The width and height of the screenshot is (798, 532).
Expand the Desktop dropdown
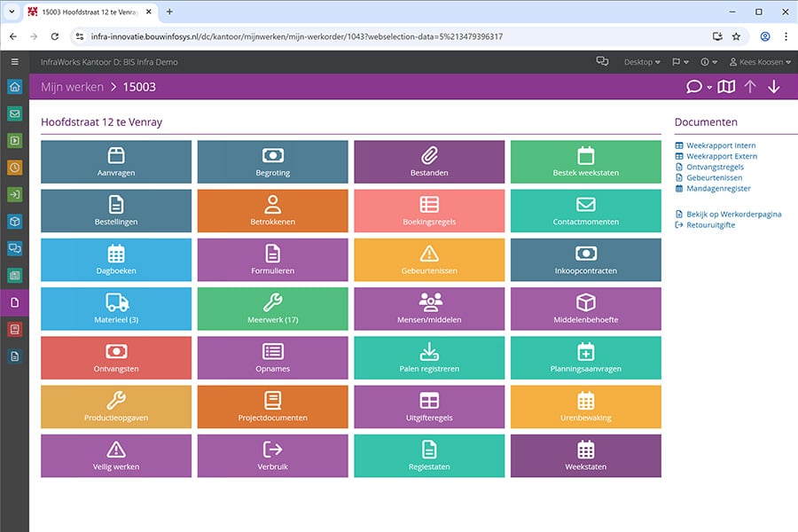coord(642,62)
